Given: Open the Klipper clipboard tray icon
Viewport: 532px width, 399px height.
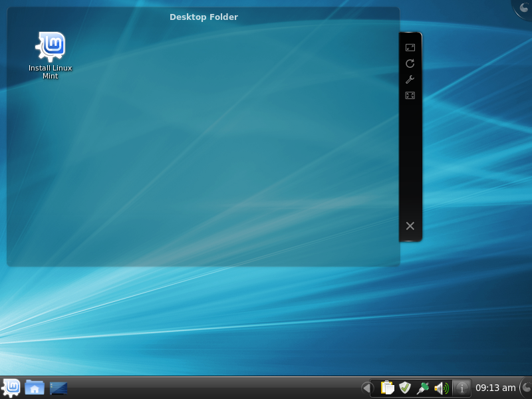Looking at the screenshot, I should coord(387,388).
